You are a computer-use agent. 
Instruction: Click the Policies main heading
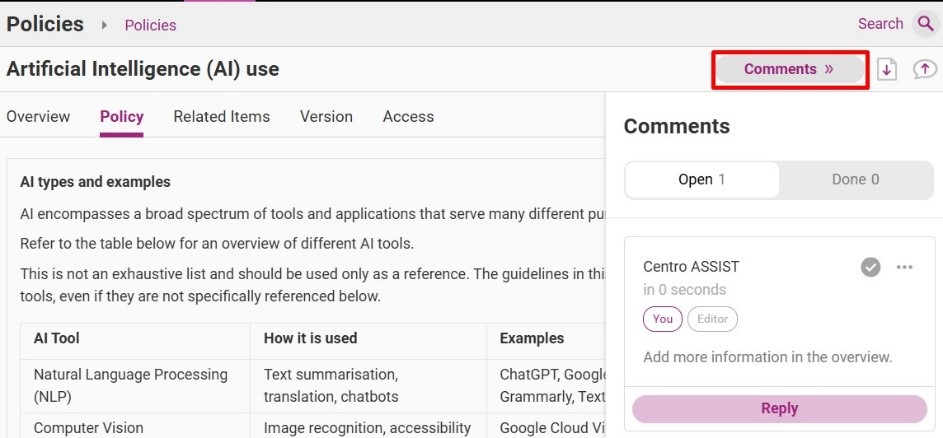pos(45,24)
